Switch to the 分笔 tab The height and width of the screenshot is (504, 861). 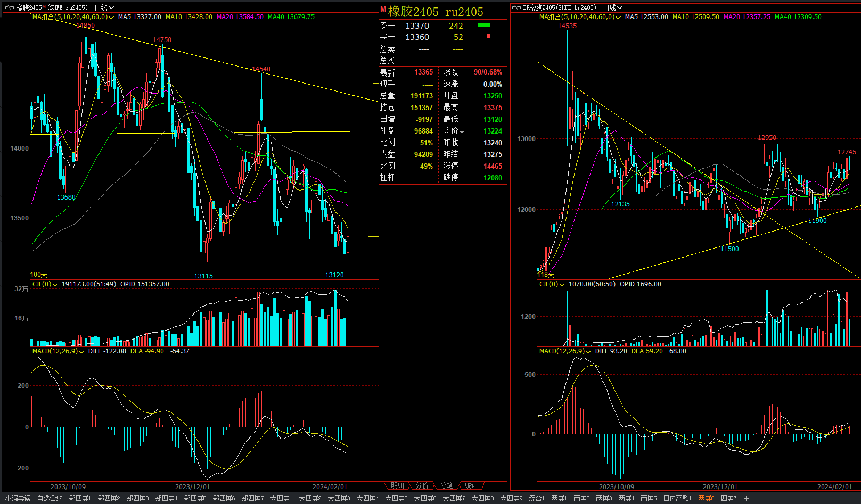[x=446, y=485]
